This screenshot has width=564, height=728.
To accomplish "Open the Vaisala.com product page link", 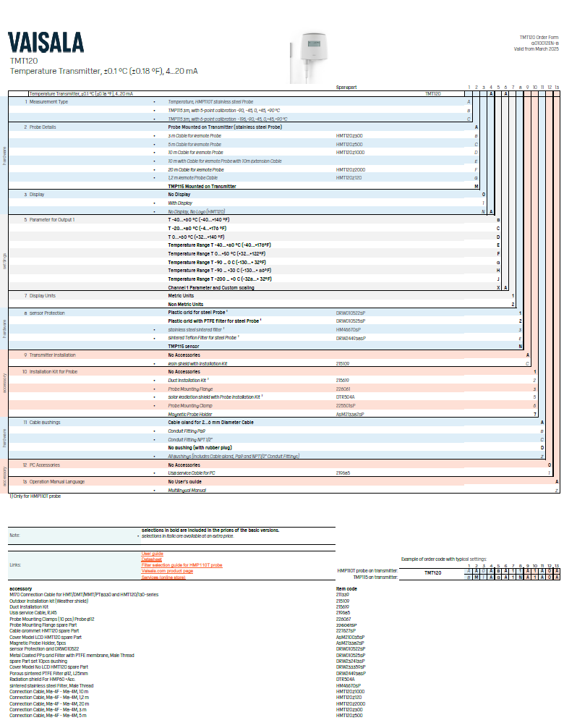I will (167, 571).
